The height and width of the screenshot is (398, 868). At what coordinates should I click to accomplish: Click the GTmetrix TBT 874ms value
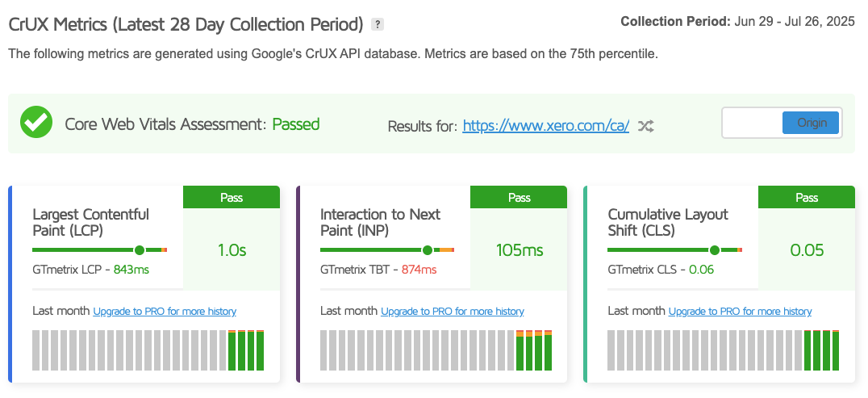[419, 270]
